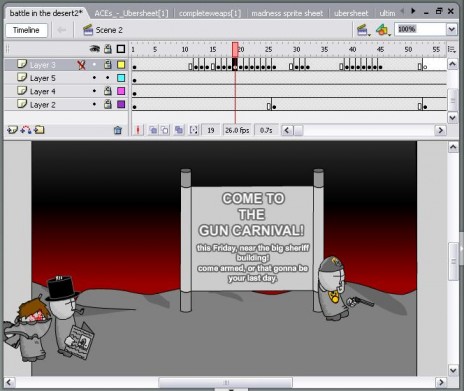
Task: Click the timeline horizontal scroll right arrow
Action: (x=440, y=130)
